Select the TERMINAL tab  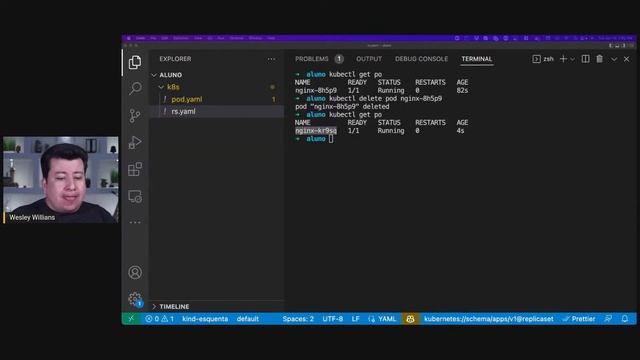477,59
